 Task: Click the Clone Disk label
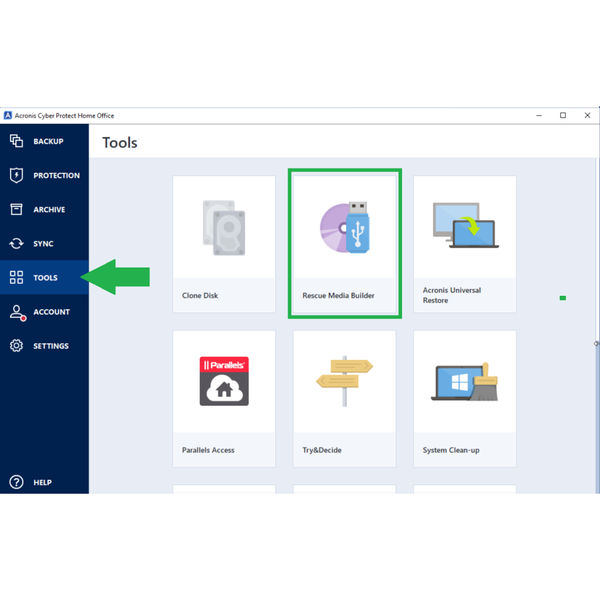[x=200, y=295]
